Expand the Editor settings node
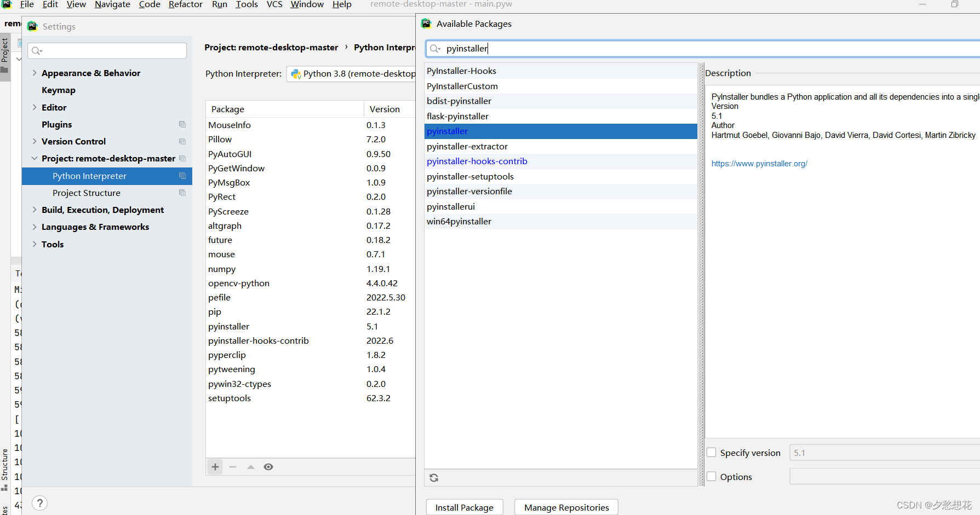 [x=35, y=107]
